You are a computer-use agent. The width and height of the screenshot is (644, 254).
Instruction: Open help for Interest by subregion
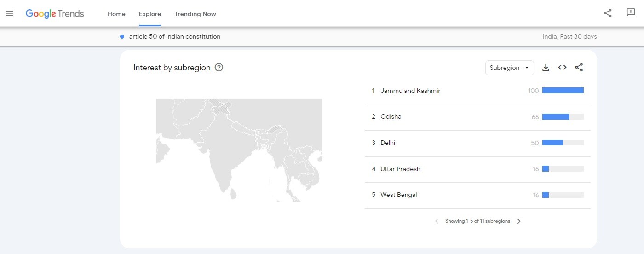pyautogui.click(x=219, y=68)
